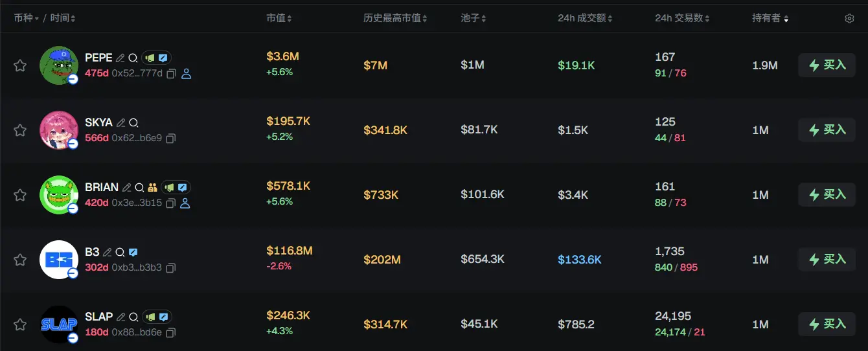Copy the SLAP contract address
This screenshot has width=868, height=351.
tap(171, 333)
